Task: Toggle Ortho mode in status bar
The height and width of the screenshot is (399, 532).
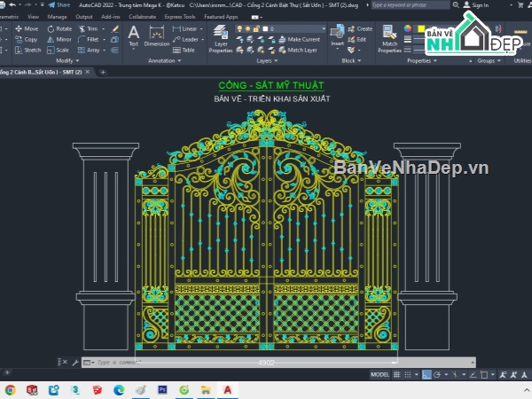Action: [426, 374]
